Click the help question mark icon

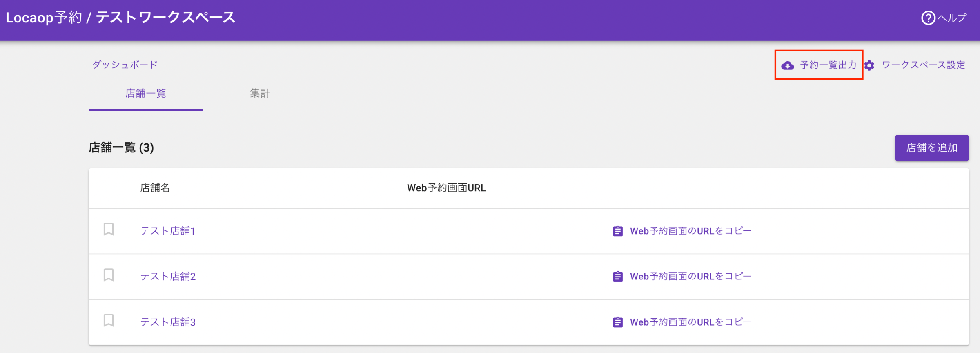928,18
